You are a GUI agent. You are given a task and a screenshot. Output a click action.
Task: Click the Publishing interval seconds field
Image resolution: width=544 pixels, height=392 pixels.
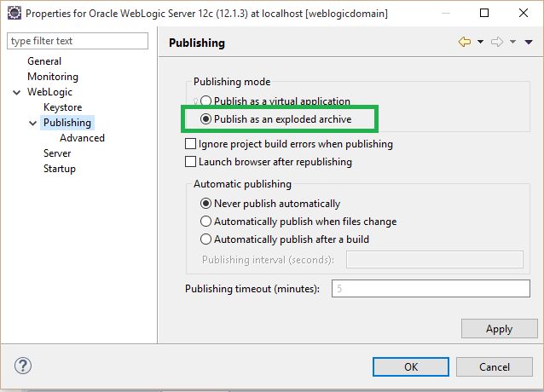click(x=435, y=260)
